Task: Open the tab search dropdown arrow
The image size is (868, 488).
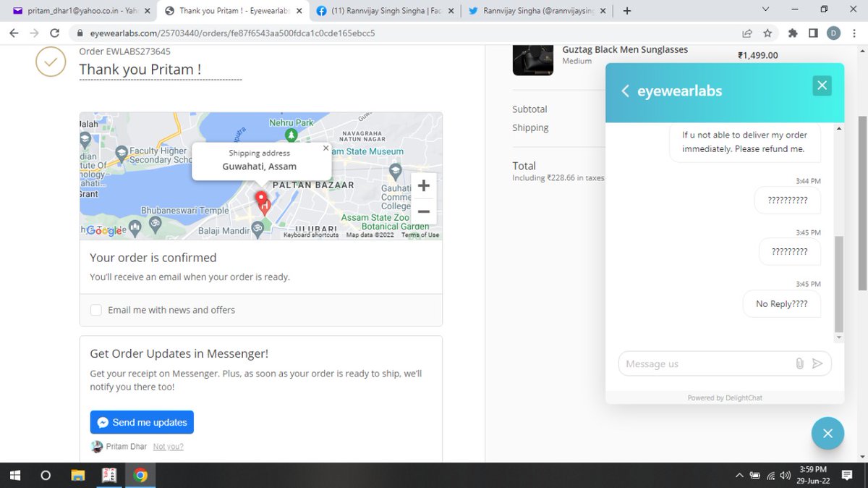Action: click(x=765, y=9)
